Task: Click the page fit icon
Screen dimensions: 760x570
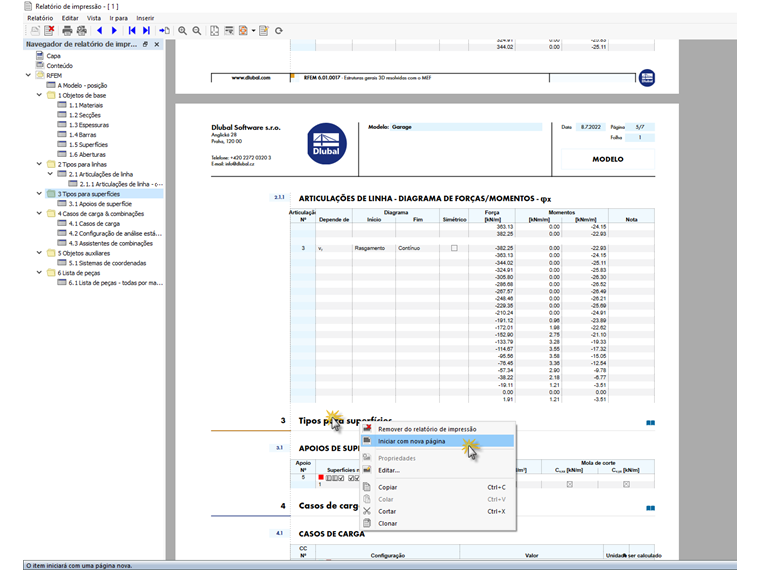Action: [x=214, y=31]
